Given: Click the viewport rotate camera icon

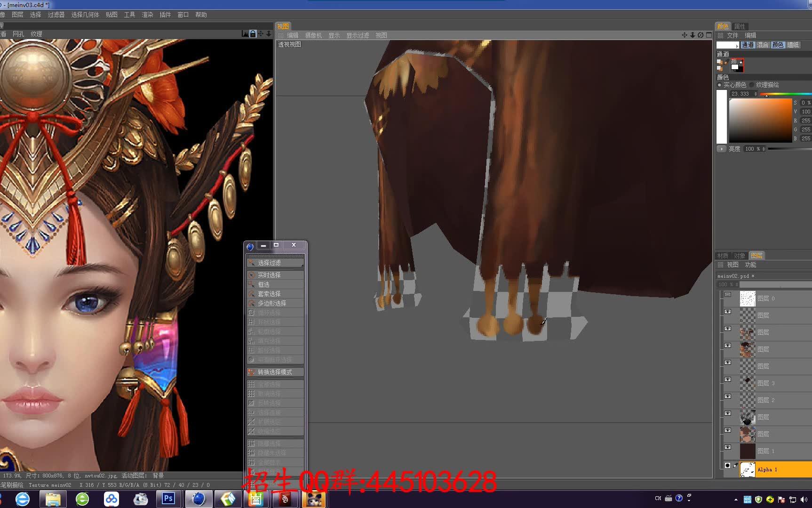Looking at the screenshot, I should 701,35.
